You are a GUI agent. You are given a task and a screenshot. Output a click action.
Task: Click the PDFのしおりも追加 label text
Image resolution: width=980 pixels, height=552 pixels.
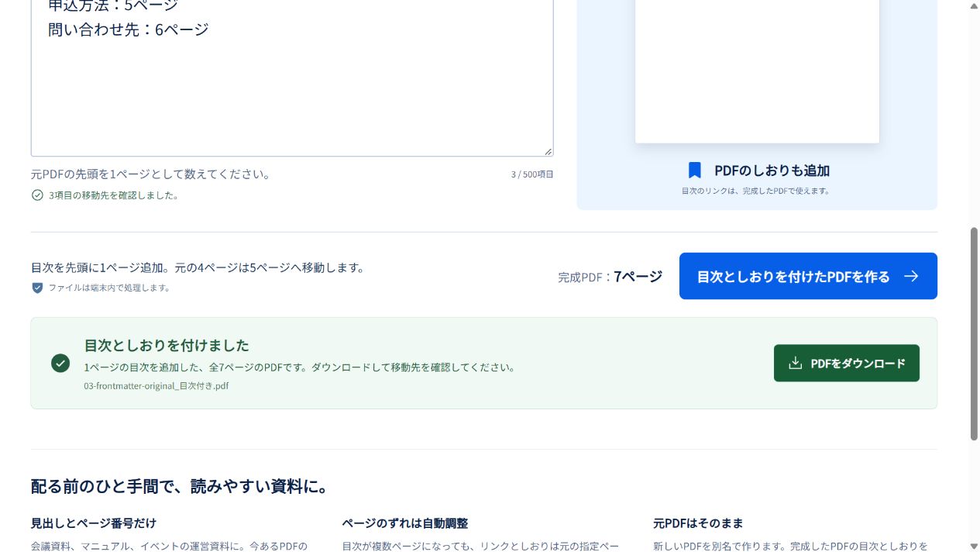point(772,171)
